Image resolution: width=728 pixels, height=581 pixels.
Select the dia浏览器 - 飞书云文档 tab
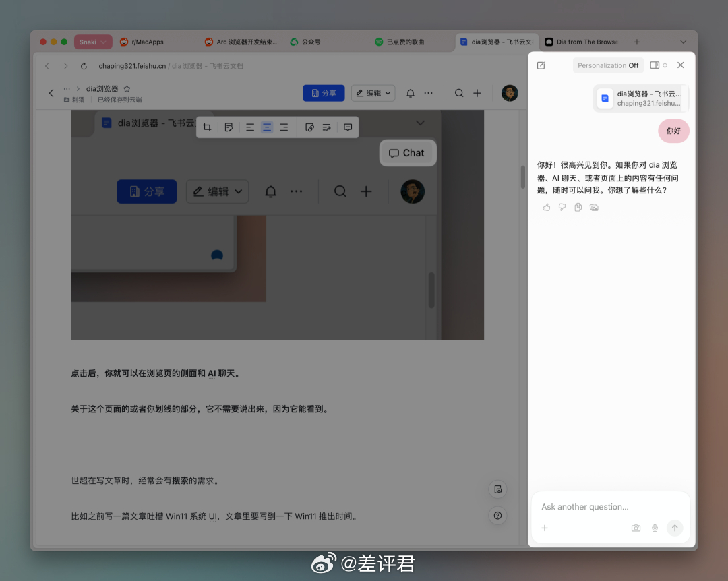click(x=496, y=42)
